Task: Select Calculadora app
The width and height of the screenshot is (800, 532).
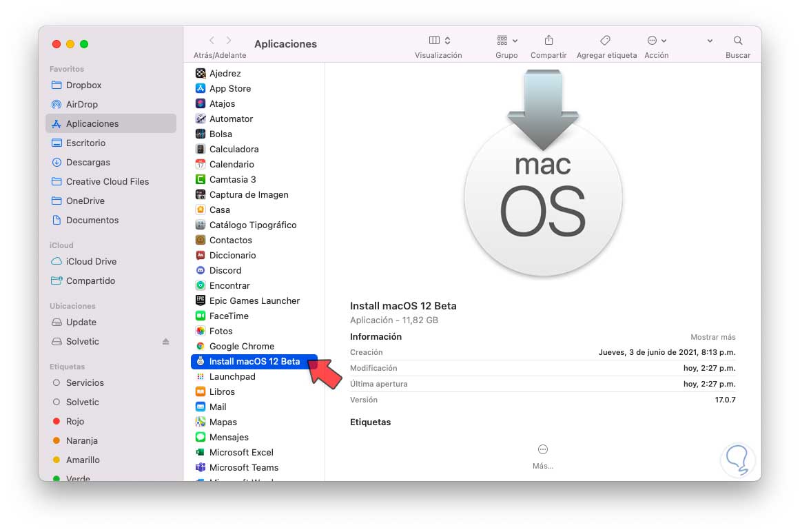Action: coord(254,150)
